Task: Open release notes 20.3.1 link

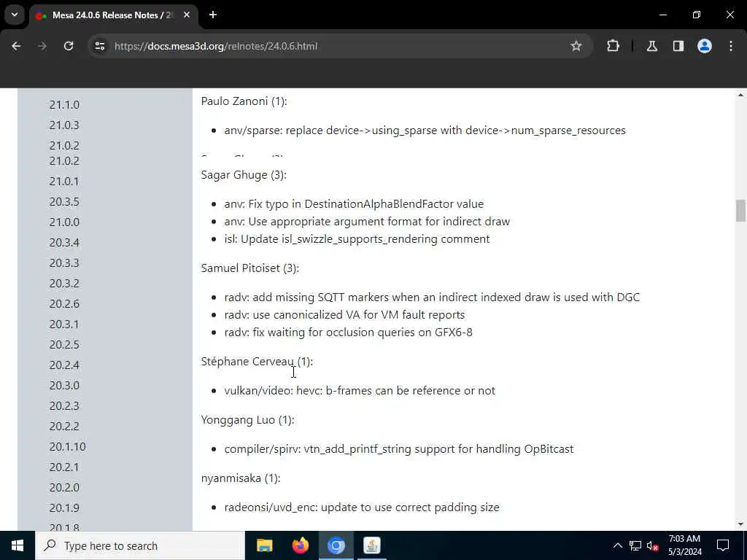Action: (64, 324)
